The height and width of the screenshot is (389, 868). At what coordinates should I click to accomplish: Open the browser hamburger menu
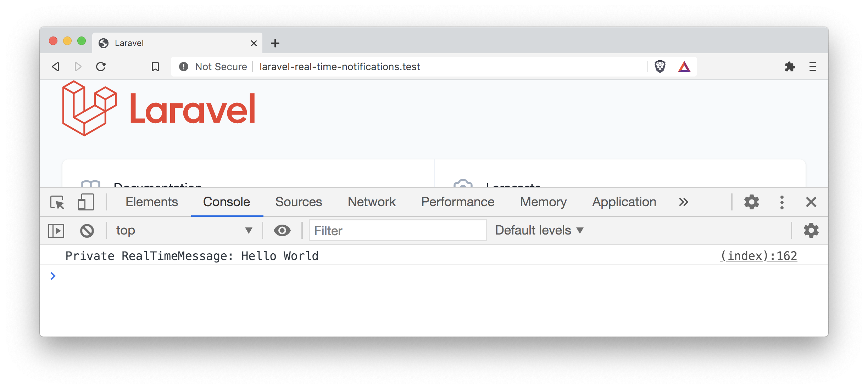tap(813, 67)
